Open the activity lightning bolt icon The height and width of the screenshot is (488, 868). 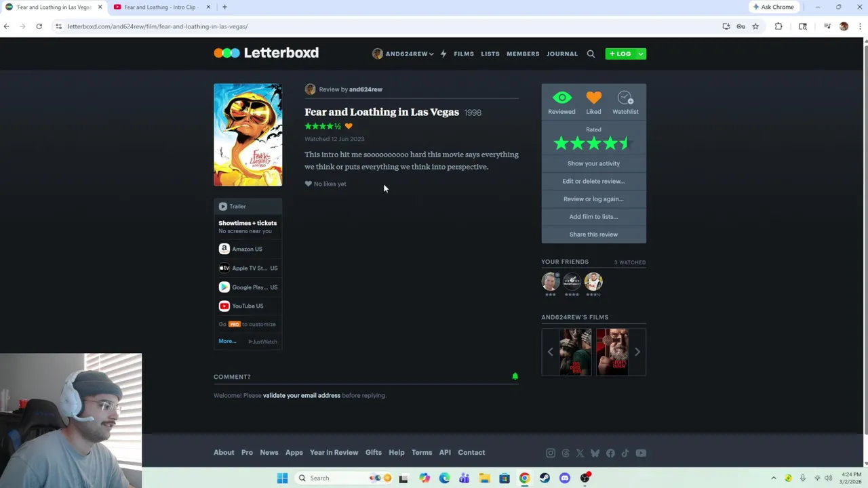click(443, 54)
